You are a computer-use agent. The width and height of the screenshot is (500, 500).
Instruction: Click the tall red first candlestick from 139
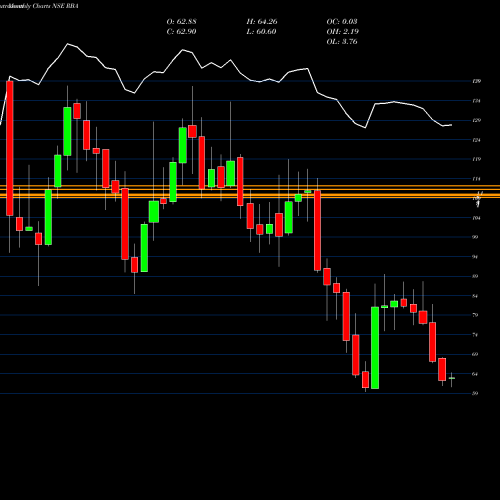pyautogui.click(x=10, y=148)
